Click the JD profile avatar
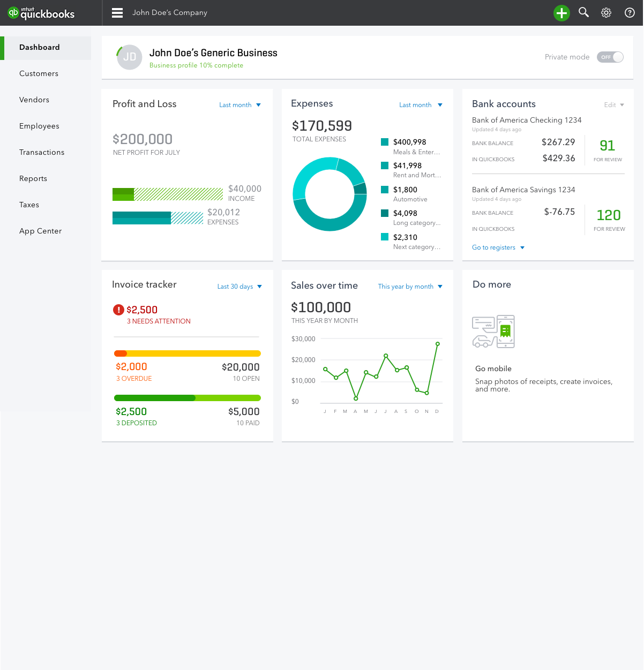Viewport: 644px width, 670px height. coord(129,57)
